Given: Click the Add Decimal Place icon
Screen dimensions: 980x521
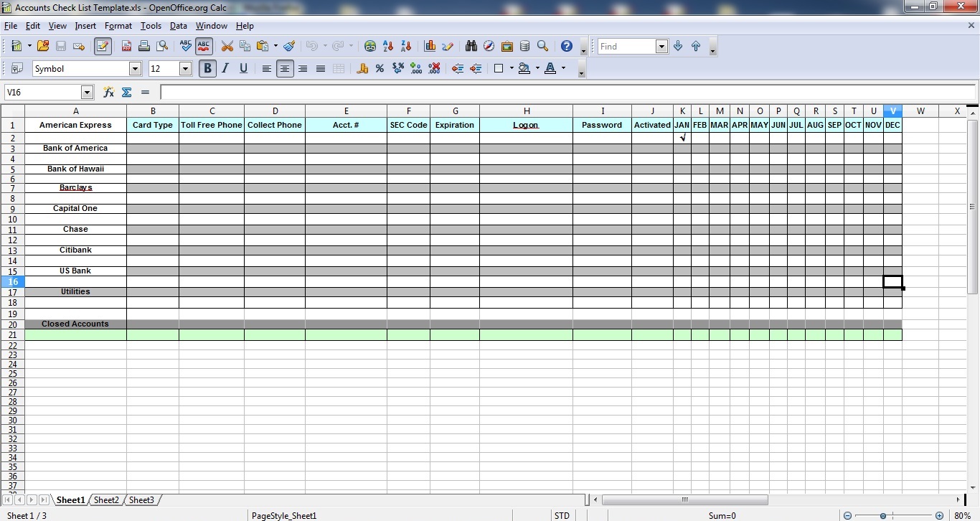Looking at the screenshot, I should [x=416, y=69].
